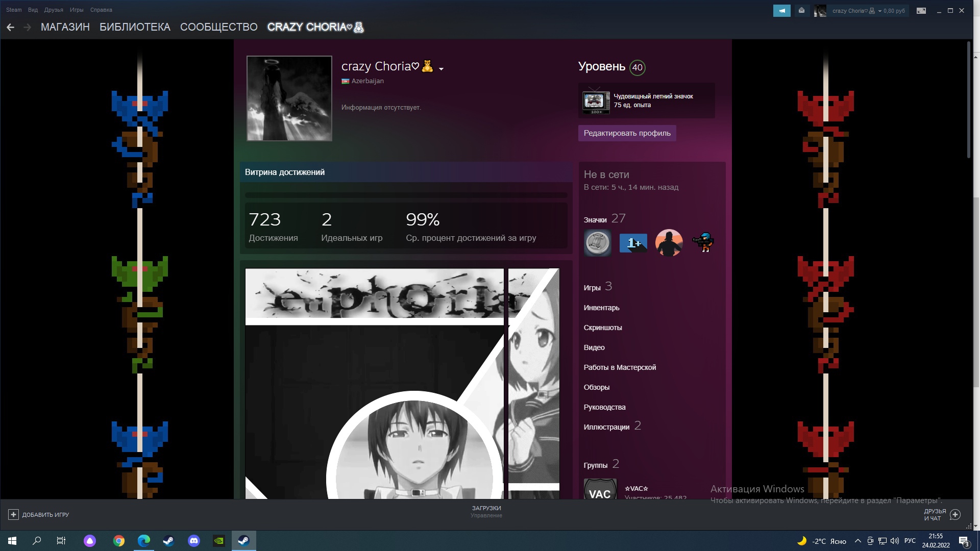Open the Игры games link
This screenshot has height=551, width=980.
coord(592,288)
